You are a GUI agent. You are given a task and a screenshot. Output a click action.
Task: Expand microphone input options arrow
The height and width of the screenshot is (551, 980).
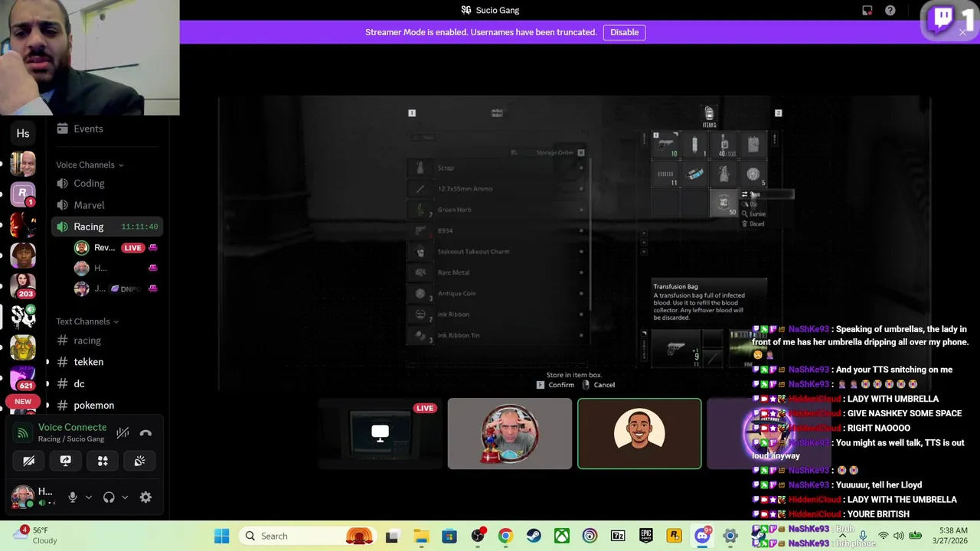[x=89, y=497]
